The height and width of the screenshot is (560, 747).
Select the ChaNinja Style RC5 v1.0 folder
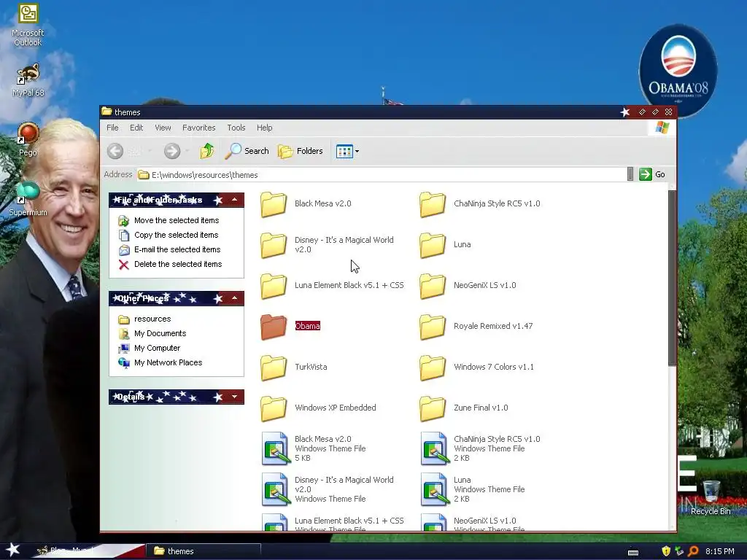coord(480,204)
